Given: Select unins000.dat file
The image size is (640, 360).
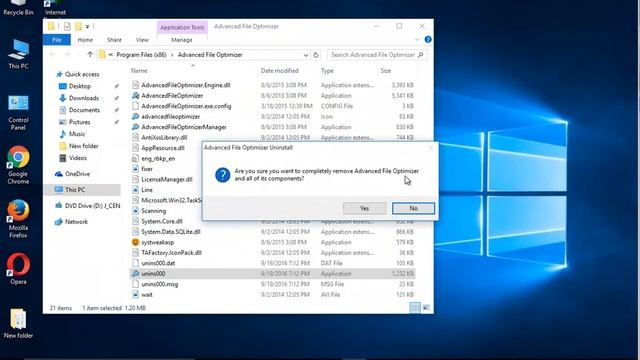Looking at the screenshot, I should [x=158, y=263].
